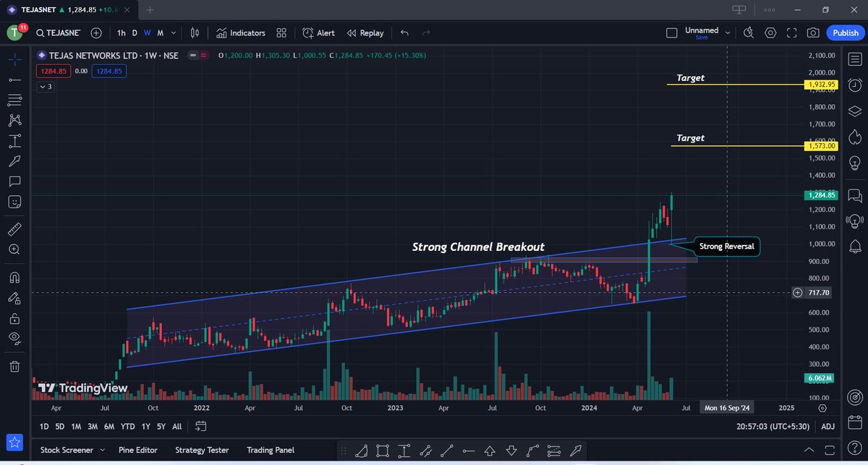Open the Strategy Tester tab
The width and height of the screenshot is (868, 465).
(x=203, y=450)
